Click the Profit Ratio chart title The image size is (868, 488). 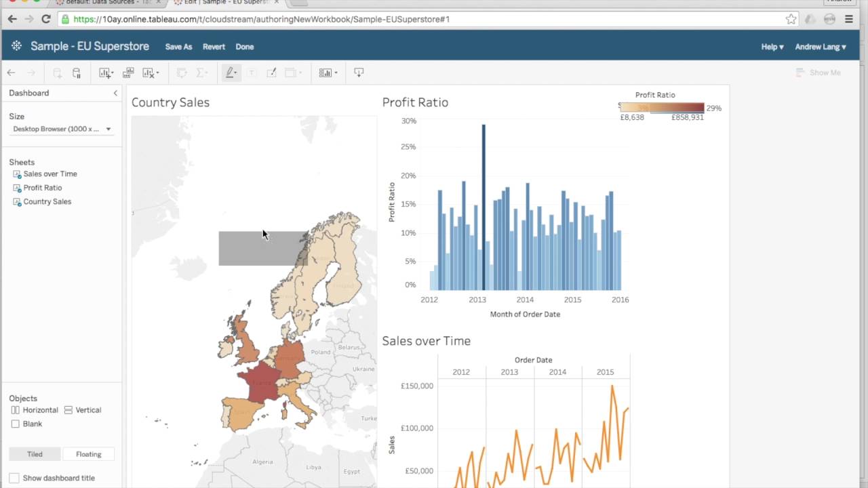pyautogui.click(x=415, y=102)
